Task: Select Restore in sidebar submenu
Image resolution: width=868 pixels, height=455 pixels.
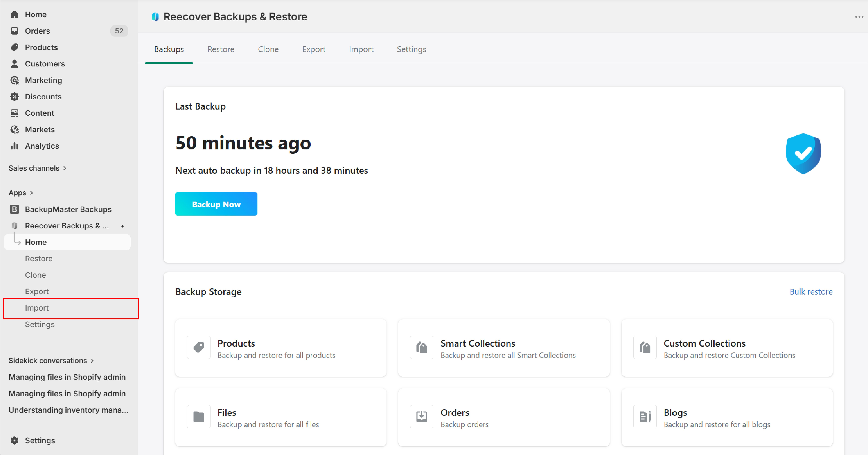Action: point(67,259)
